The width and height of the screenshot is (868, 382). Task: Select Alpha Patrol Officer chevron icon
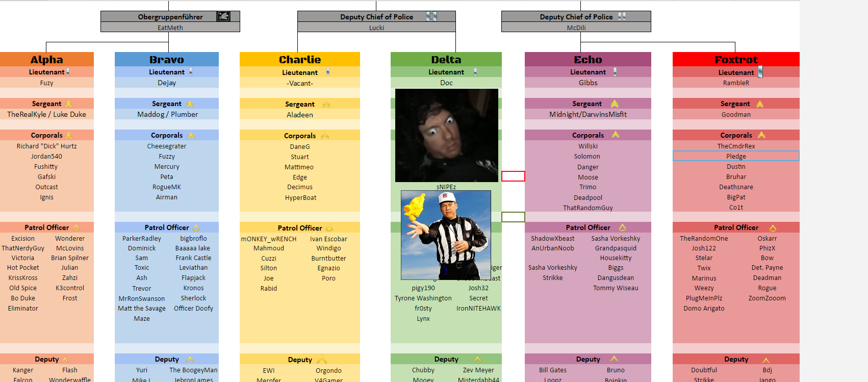click(x=76, y=228)
